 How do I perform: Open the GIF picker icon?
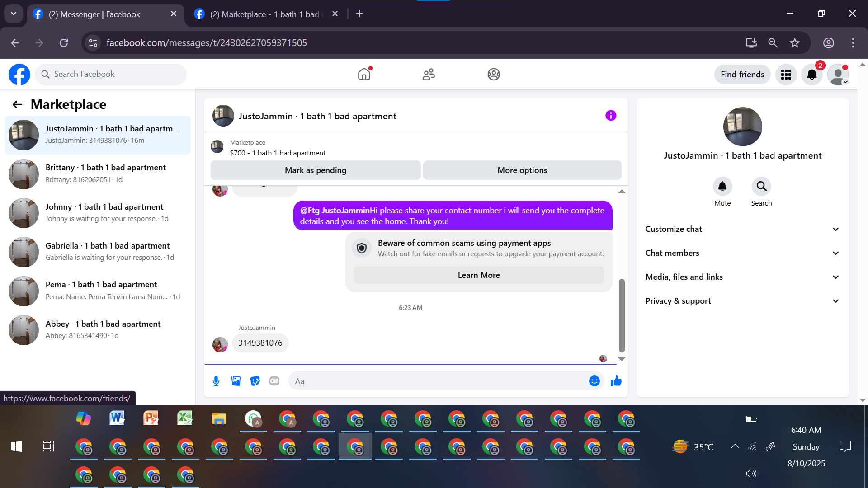tap(274, 381)
